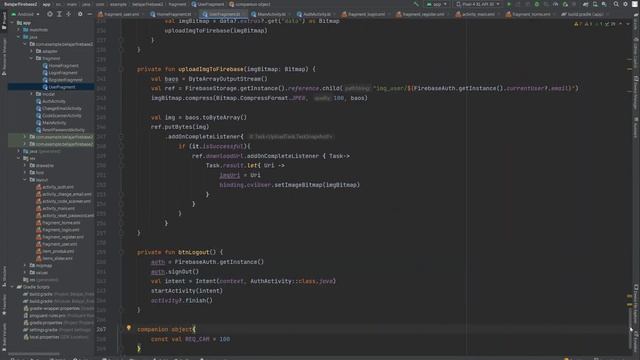Click Expand All icon in Project panel toolbar
Screen dimensions: 640x360
59,14
